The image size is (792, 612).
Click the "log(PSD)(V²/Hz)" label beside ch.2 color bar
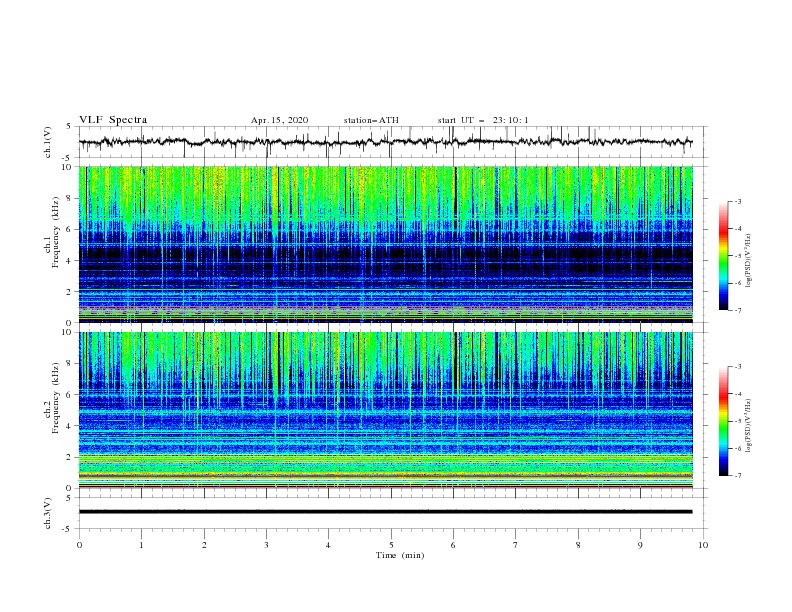pyautogui.click(x=748, y=425)
